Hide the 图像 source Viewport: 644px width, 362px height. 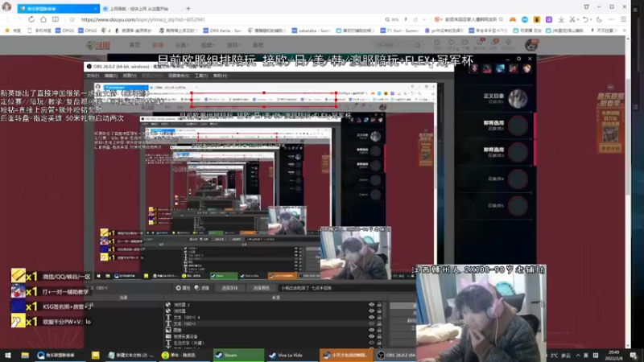click(371, 330)
